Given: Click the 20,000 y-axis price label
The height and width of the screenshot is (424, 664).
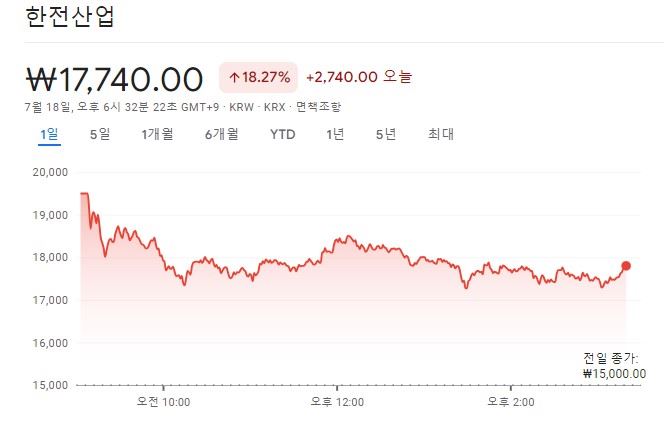Looking at the screenshot, I should coord(49,172).
